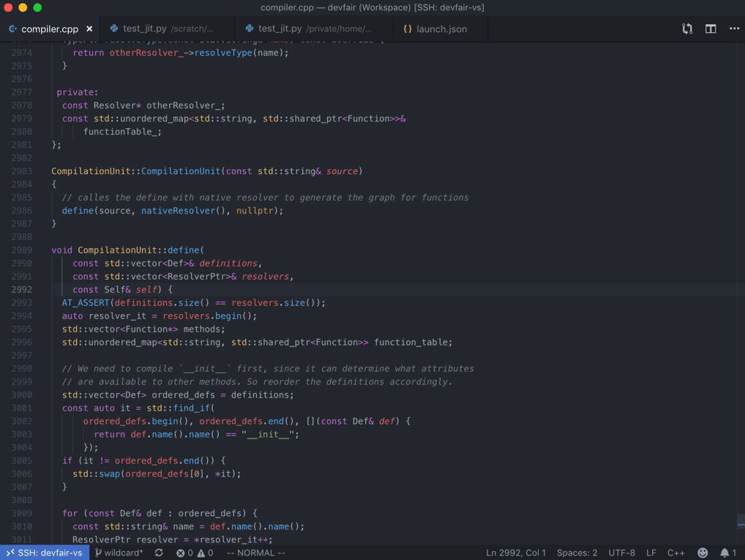Viewport: 745px width, 560px height.
Task: Switch to the launch.json tab
Action: click(441, 29)
